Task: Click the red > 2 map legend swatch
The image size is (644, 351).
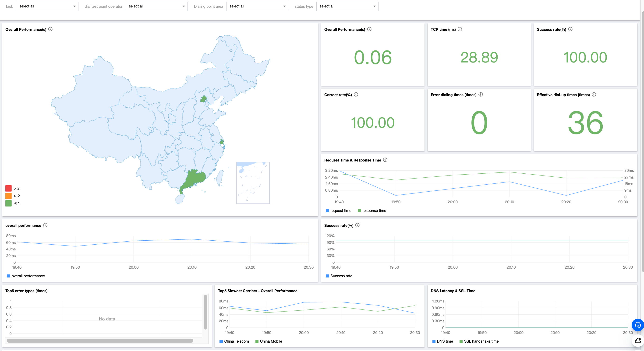Action: point(8,188)
